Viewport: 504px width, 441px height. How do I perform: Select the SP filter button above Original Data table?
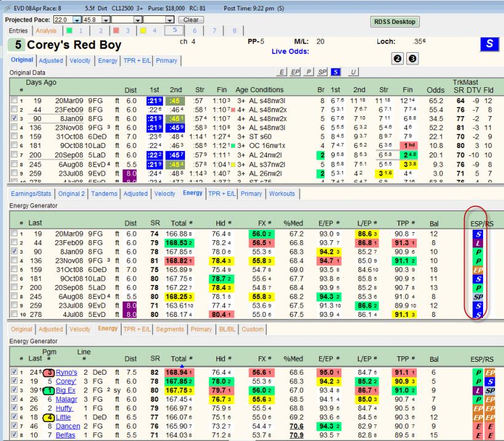pyautogui.click(x=322, y=72)
